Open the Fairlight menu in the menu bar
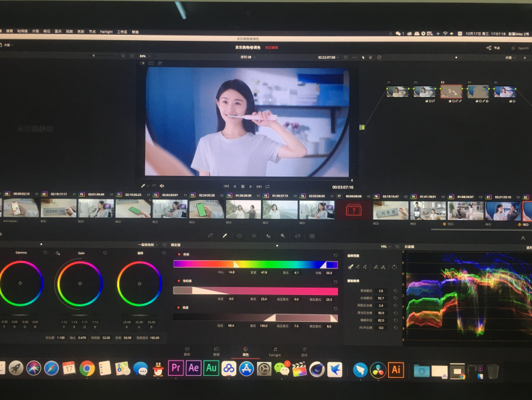 click(x=106, y=31)
